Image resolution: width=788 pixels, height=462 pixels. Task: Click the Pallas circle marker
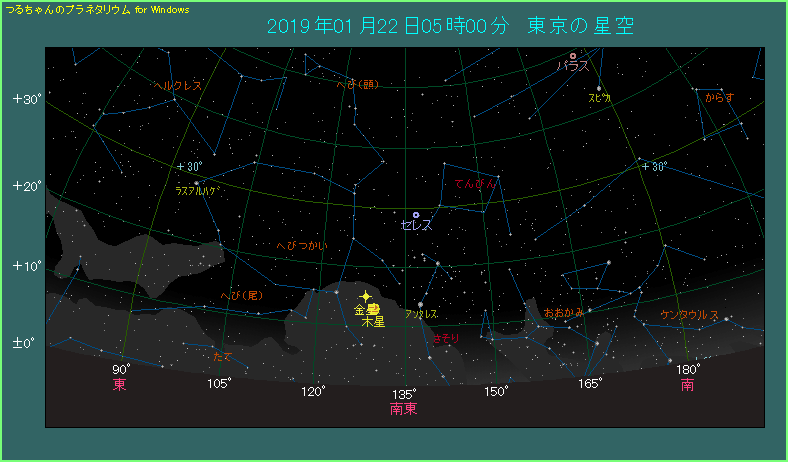[x=573, y=56]
